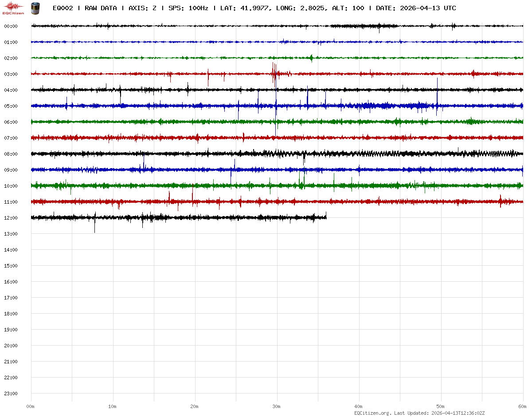
Task: Click the large red spike on 03:00 trace
Action: click(274, 72)
